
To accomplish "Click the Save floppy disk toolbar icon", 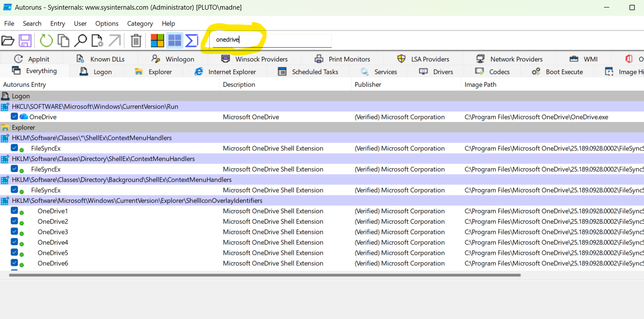I will [25, 41].
